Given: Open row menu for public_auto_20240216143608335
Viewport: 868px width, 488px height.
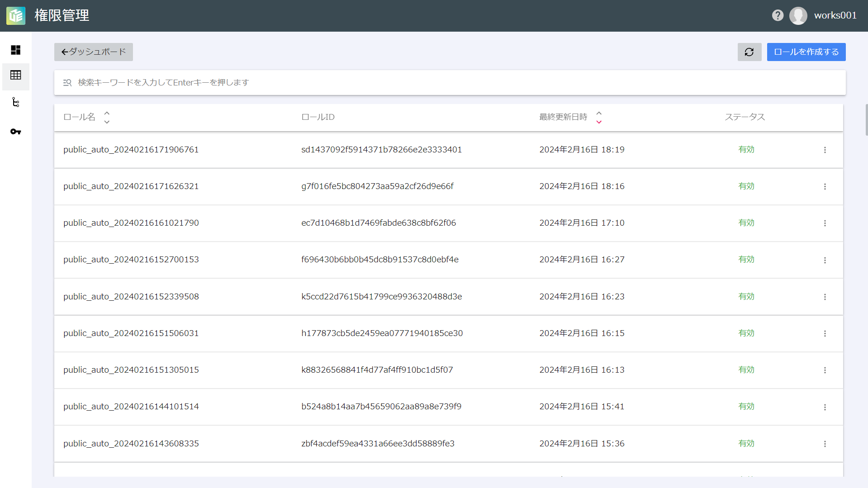Looking at the screenshot, I should point(825,444).
